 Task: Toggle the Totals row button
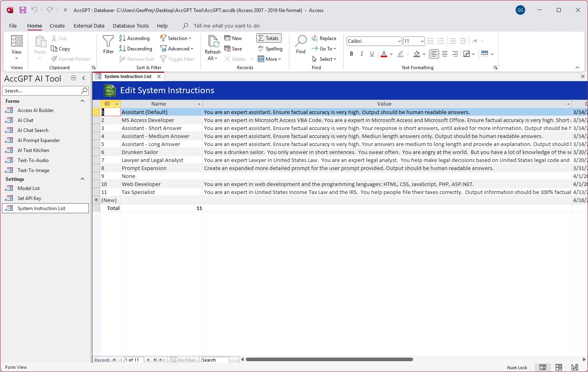269,38
